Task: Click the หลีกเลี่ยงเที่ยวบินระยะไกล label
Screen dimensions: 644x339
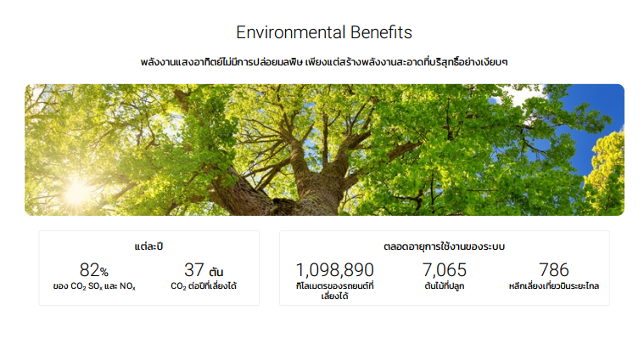Action: coord(554,286)
